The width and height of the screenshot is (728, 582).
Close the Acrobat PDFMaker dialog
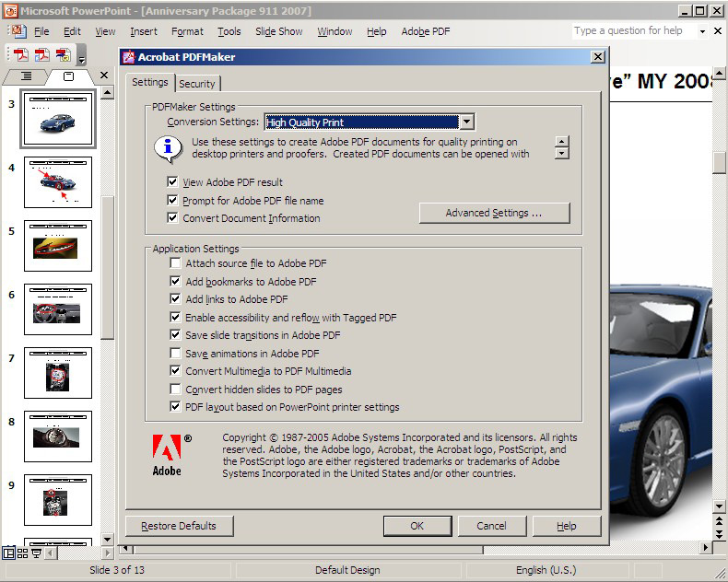click(598, 57)
